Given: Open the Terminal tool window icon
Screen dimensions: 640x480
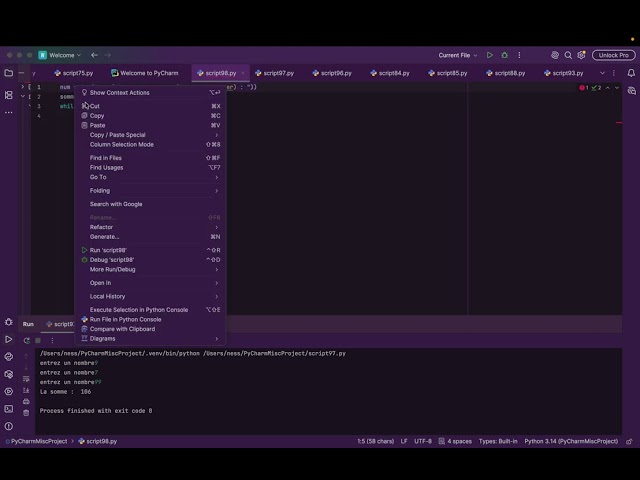Looking at the screenshot, I should [x=9, y=409].
